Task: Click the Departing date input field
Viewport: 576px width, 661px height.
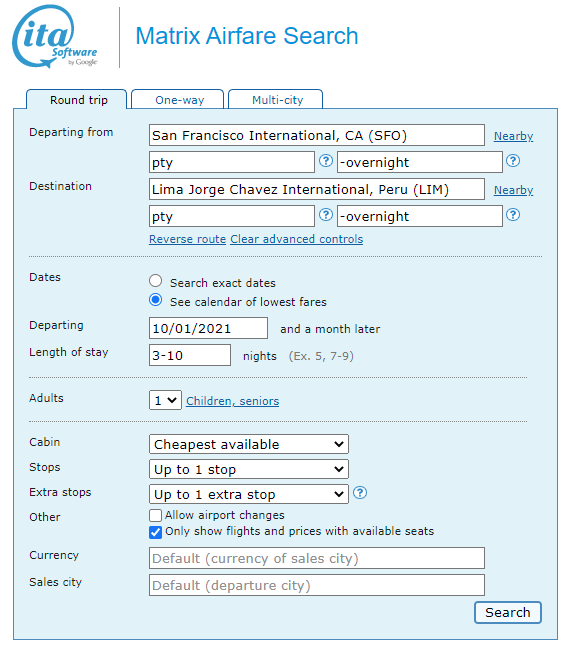Action: pyautogui.click(x=208, y=328)
